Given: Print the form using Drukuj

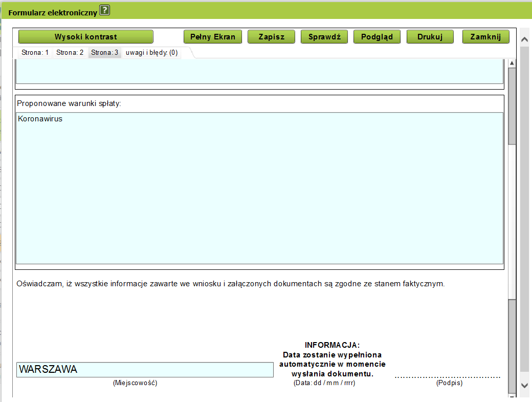Looking at the screenshot, I should click(x=430, y=36).
